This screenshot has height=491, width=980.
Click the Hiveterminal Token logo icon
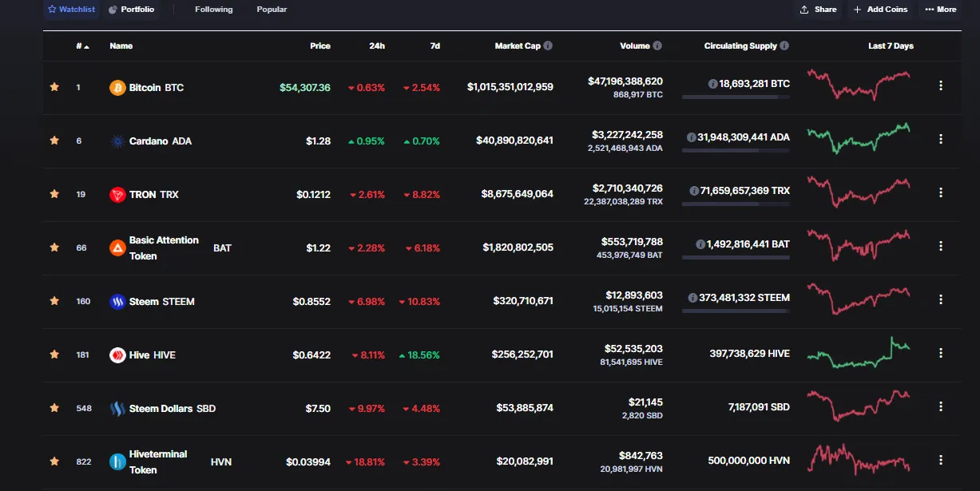[x=117, y=461]
